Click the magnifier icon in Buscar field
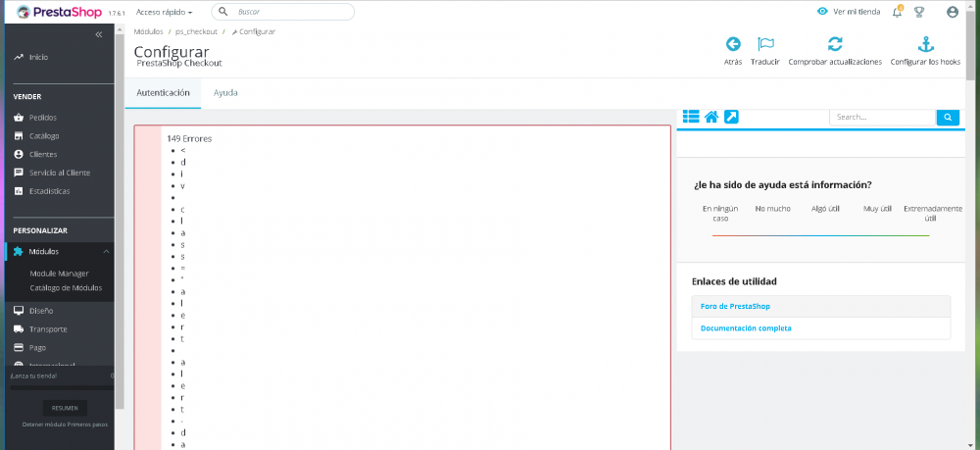Viewport: 980px width, 450px height. click(x=223, y=12)
